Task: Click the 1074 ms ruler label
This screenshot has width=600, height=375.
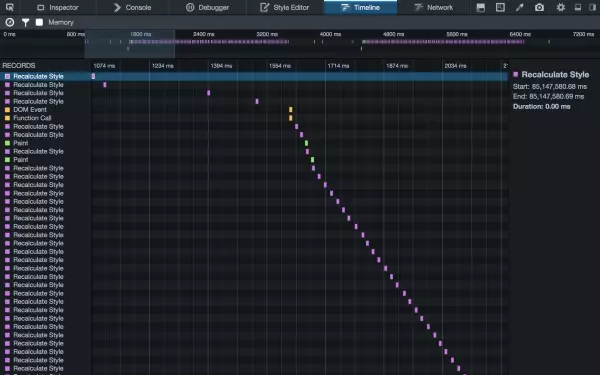Action: click(104, 66)
